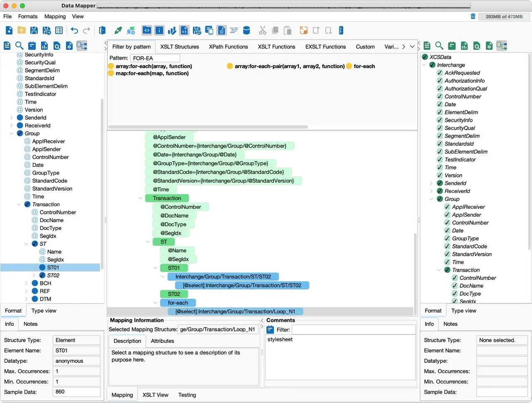
Task: Select @DocType under Transaction mapping
Action: coord(173,225)
